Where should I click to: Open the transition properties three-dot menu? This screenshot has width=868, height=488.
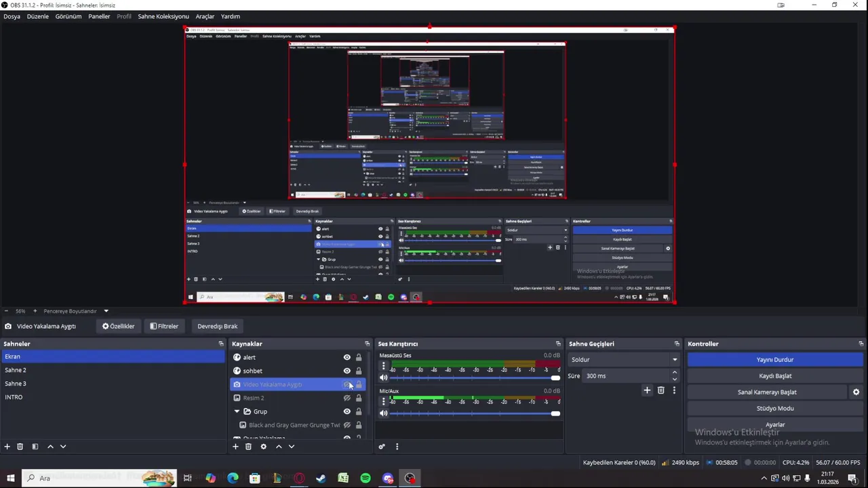pos(674,390)
